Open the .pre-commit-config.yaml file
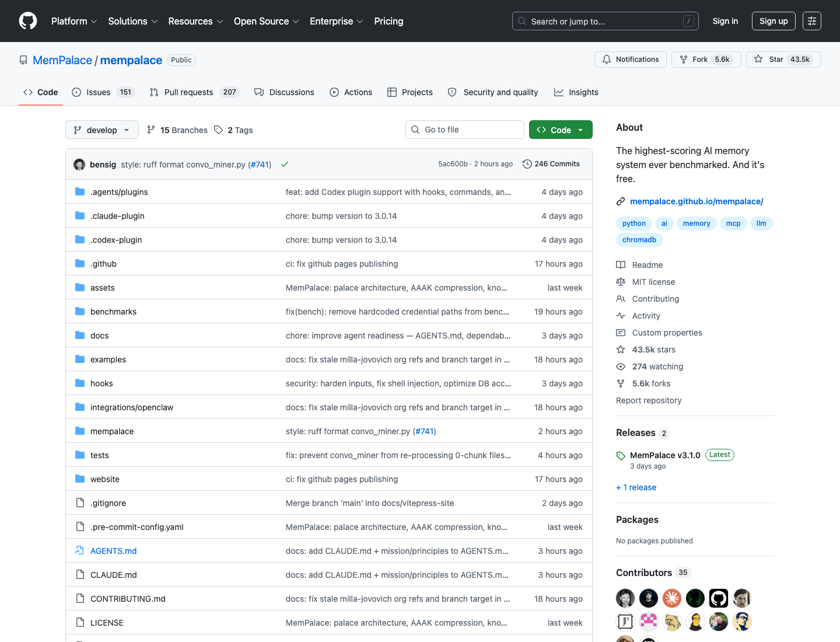Image resolution: width=840 pixels, height=642 pixels. 137,527
